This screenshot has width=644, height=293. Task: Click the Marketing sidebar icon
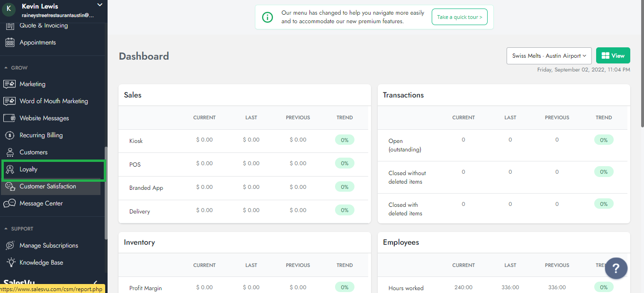pyautogui.click(x=9, y=84)
